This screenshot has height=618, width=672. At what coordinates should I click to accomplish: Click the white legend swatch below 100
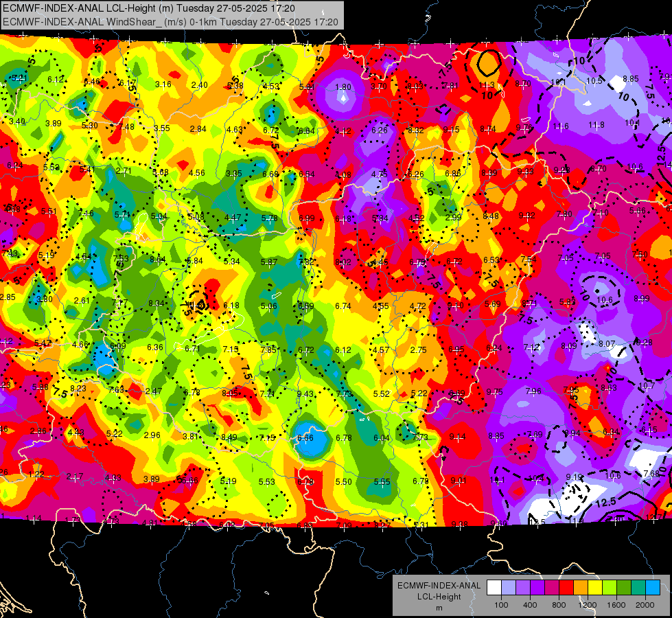[x=494, y=588]
